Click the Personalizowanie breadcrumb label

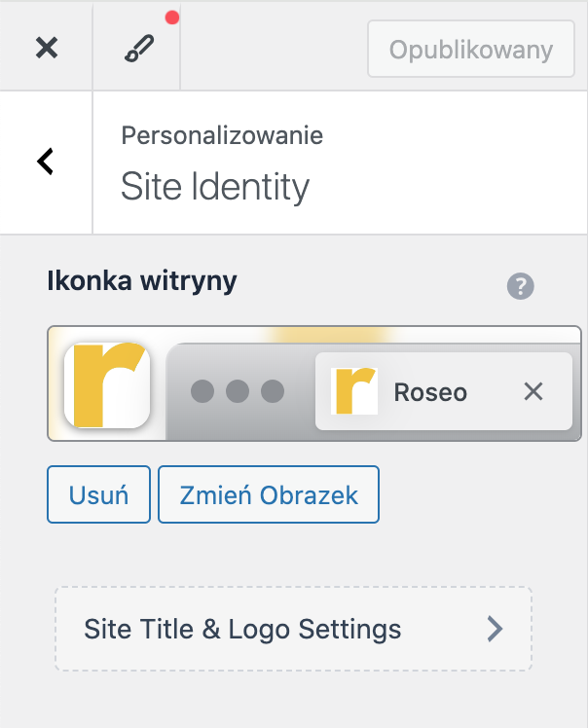(x=222, y=135)
